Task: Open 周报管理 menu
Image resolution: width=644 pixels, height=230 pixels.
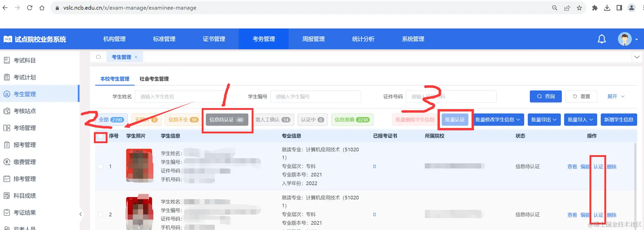Action: click(313, 39)
